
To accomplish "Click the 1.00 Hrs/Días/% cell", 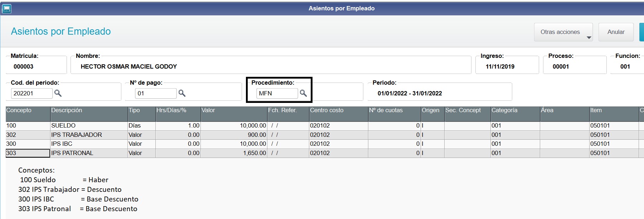I will 178,126.
